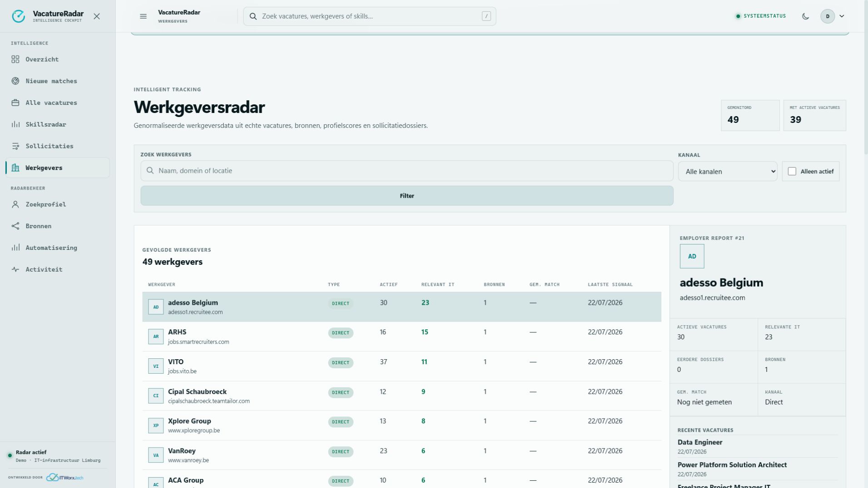The image size is (868, 488).
Task: Open Sollicitaties section
Action: [x=58, y=146]
